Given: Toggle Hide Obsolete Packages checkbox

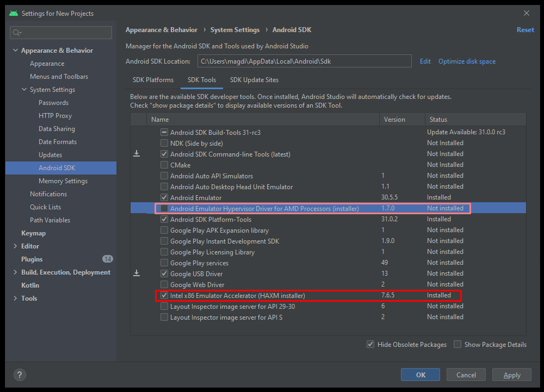Looking at the screenshot, I should point(370,344).
